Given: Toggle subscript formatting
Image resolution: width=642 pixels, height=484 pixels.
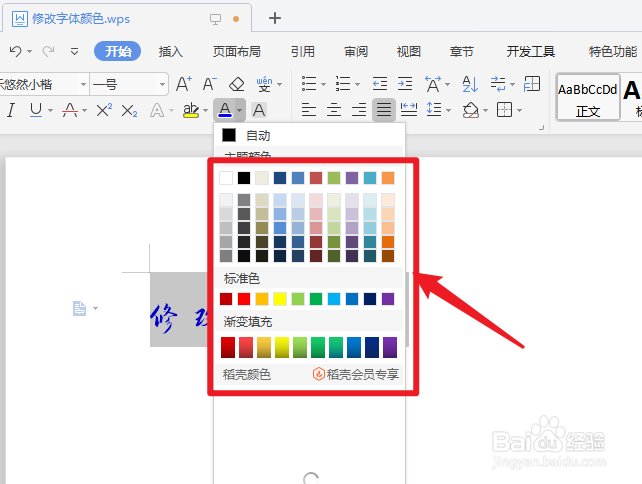Looking at the screenshot, I should tap(129, 111).
